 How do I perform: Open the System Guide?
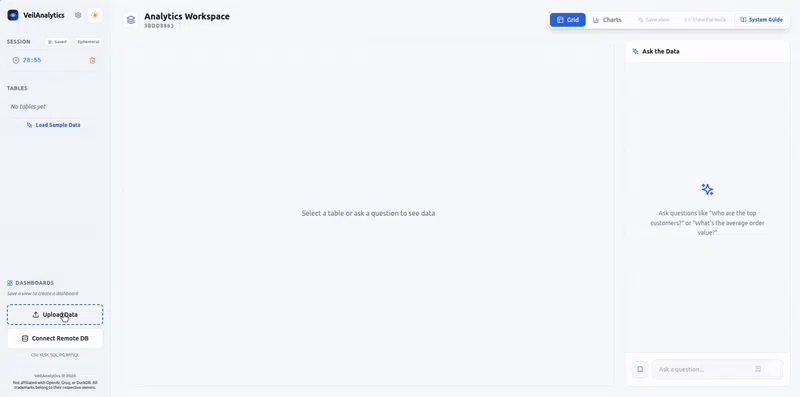[761, 20]
